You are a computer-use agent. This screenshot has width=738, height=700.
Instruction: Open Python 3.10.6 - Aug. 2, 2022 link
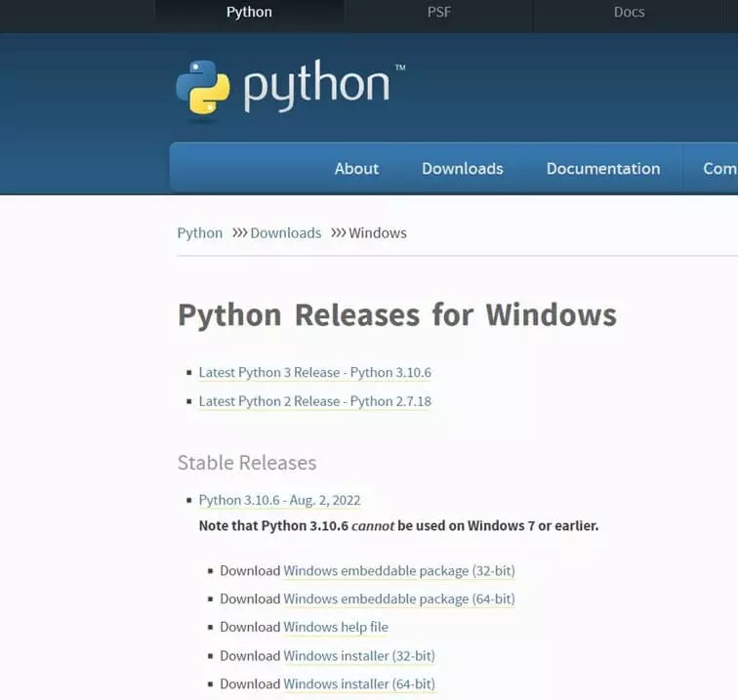(279, 500)
